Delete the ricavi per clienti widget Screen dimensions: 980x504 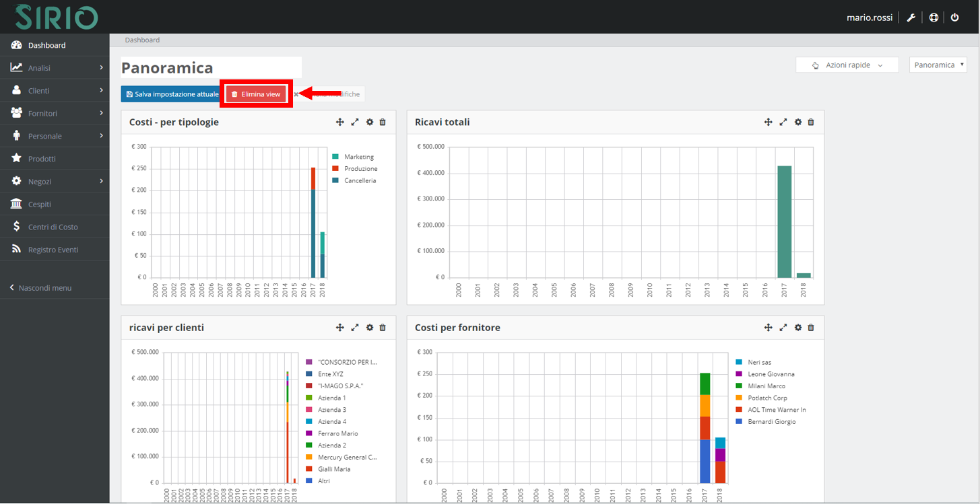(x=383, y=327)
